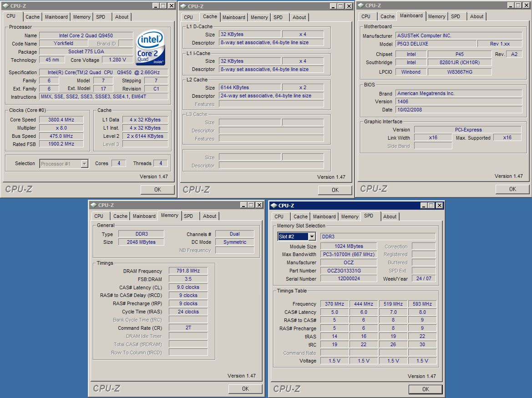Image resolution: width=532 pixels, height=398 pixels.
Task: Select the Cache tab in the Mainboard window
Action: (387, 16)
